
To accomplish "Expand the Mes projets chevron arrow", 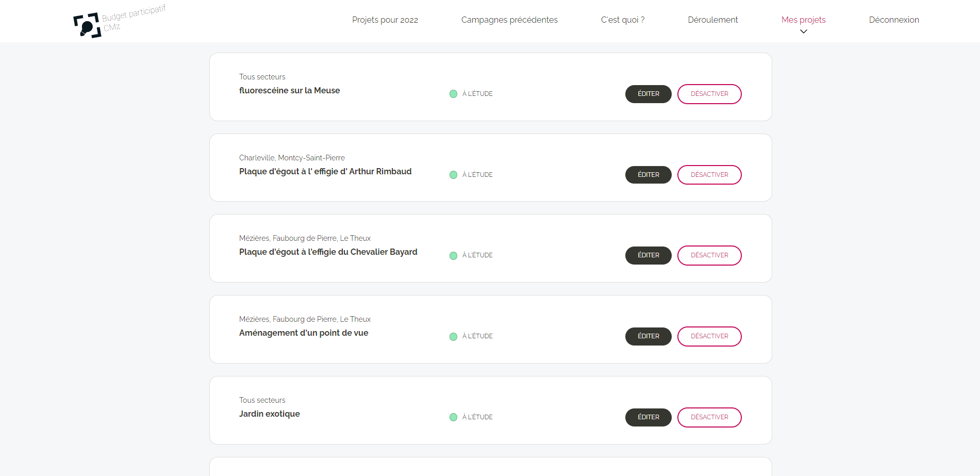I will click(x=803, y=31).
